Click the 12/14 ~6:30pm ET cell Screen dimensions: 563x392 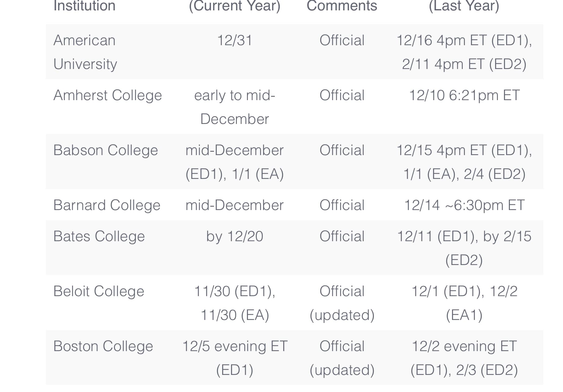coord(464,205)
